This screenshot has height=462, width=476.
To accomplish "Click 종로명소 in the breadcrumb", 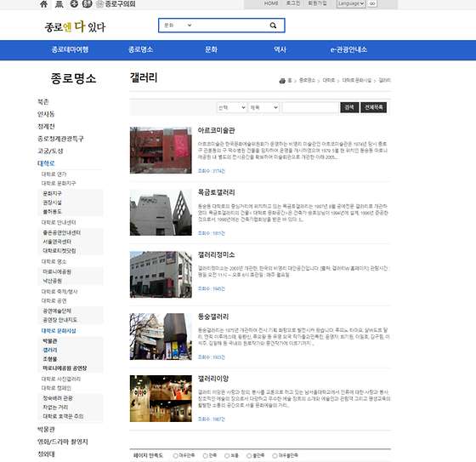I will [x=307, y=81].
